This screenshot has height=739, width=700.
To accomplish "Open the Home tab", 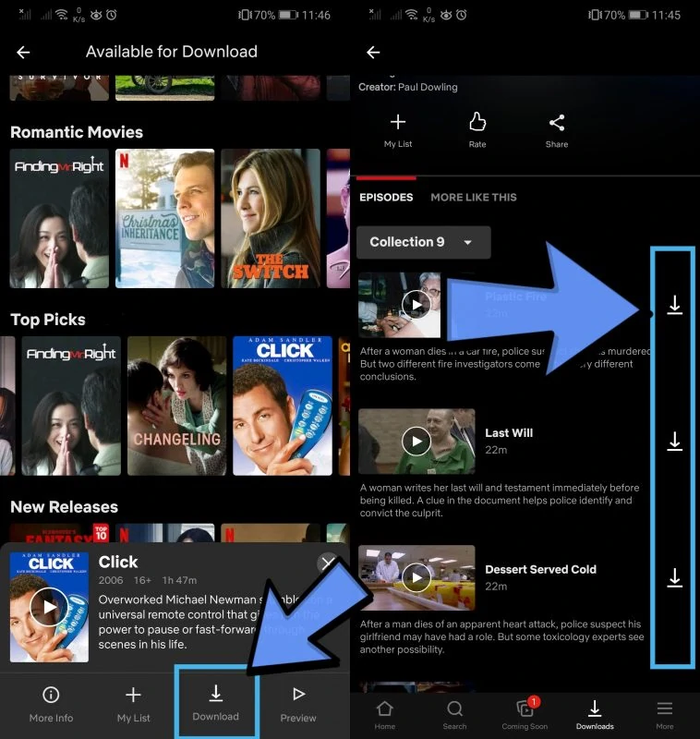I will point(385,715).
